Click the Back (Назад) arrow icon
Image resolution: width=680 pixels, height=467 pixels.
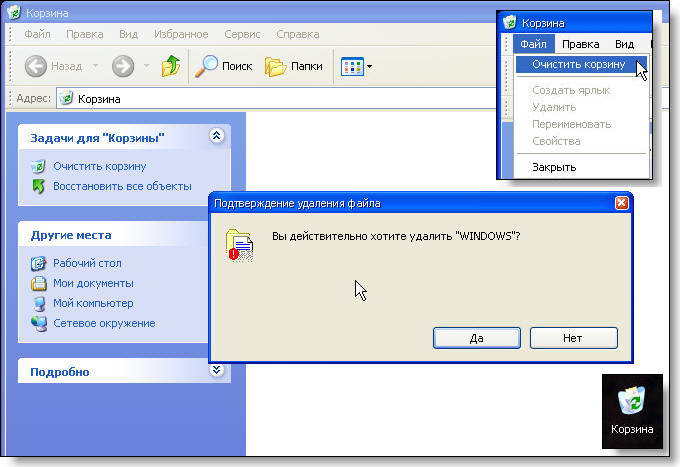point(36,66)
